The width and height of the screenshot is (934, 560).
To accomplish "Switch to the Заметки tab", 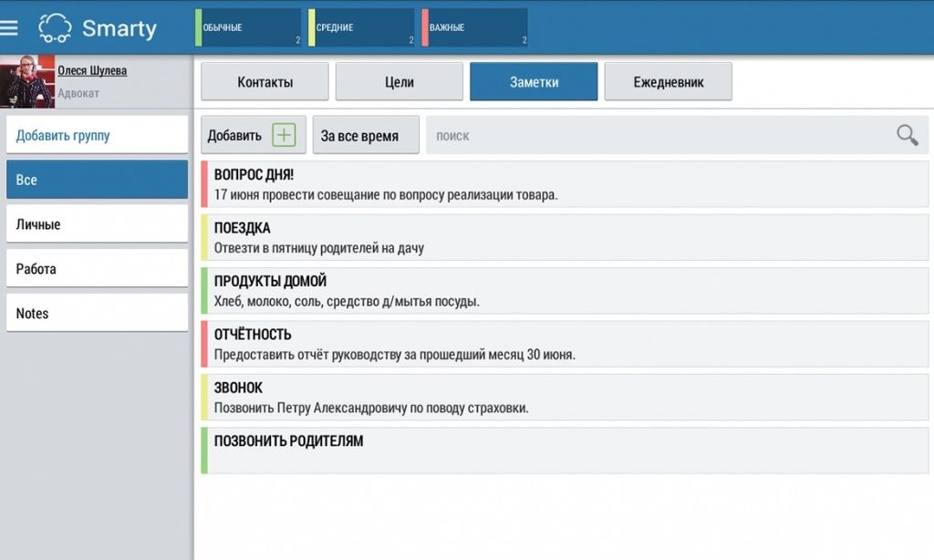I will 533,81.
